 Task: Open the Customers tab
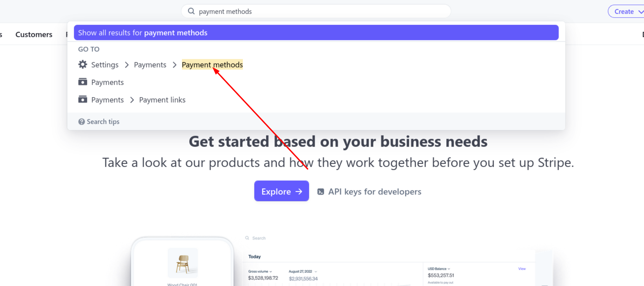34,34
